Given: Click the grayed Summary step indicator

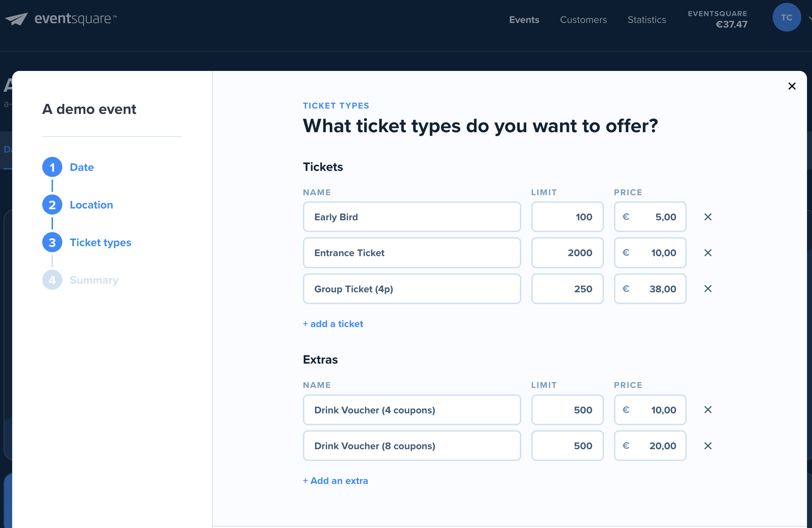Looking at the screenshot, I should [x=52, y=280].
